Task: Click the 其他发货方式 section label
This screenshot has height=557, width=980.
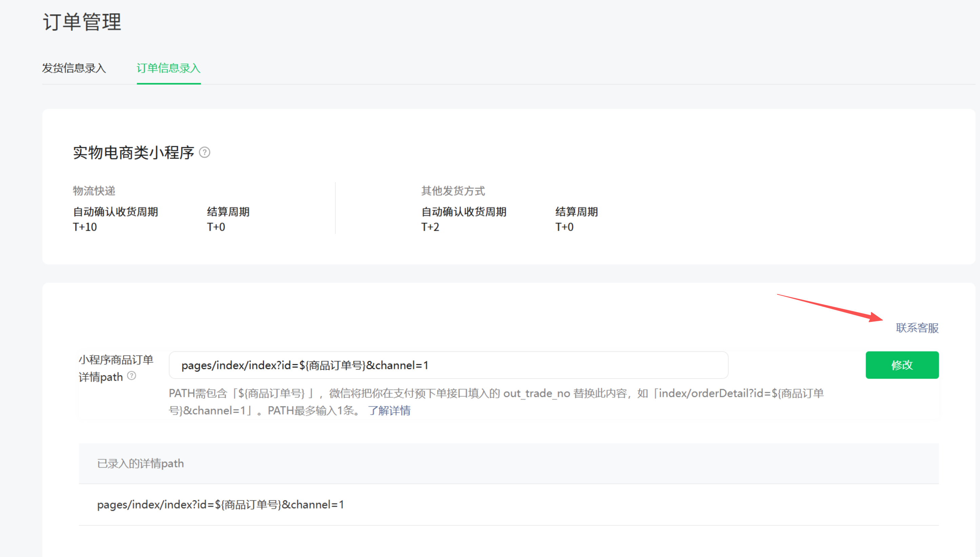Action: click(x=453, y=190)
